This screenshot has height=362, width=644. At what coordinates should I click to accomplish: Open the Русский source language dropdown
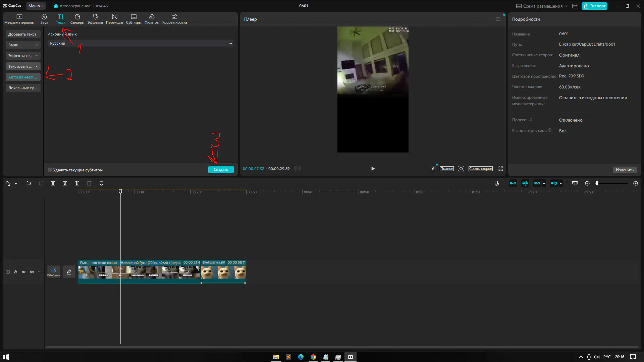140,43
